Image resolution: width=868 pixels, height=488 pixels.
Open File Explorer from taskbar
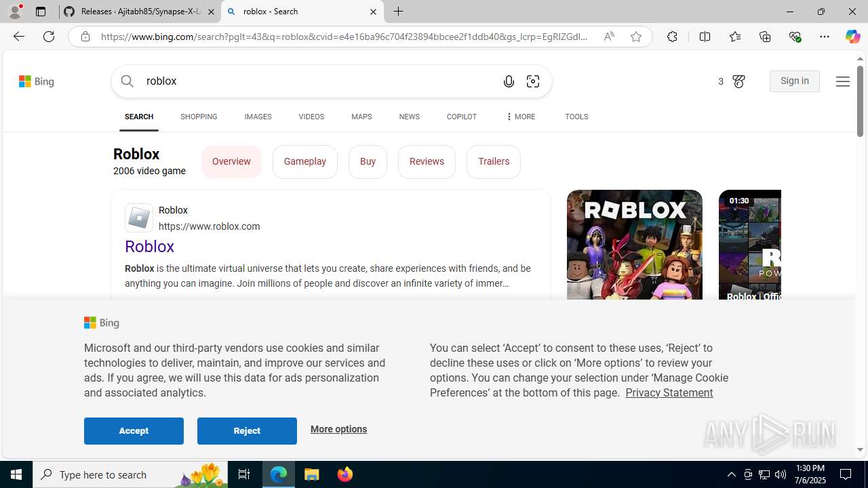[312, 474]
